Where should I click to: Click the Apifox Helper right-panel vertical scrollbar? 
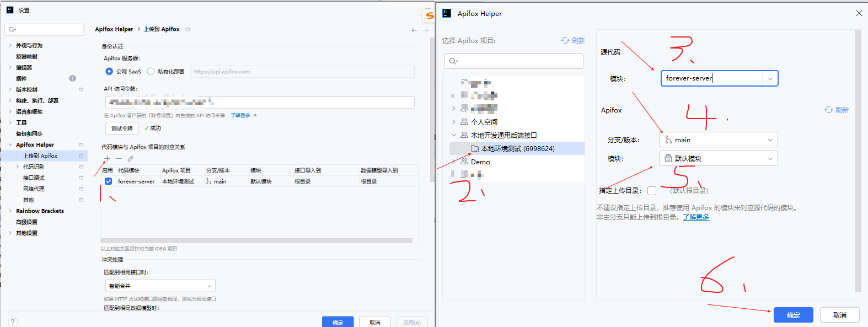pyautogui.click(x=858, y=160)
